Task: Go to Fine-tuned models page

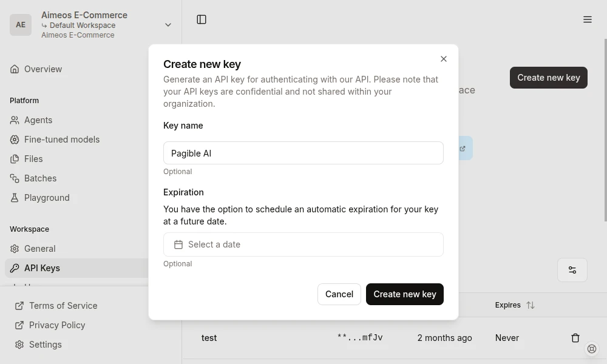Action: click(61, 140)
